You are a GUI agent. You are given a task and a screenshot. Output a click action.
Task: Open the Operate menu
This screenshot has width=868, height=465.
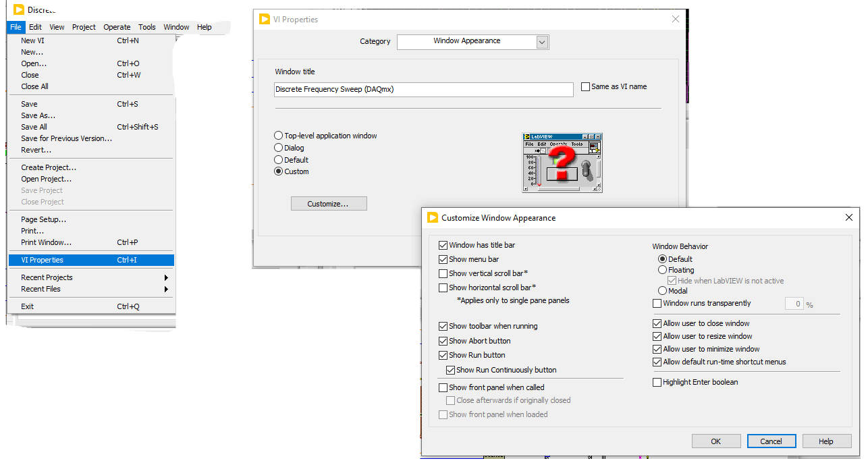[x=117, y=27]
